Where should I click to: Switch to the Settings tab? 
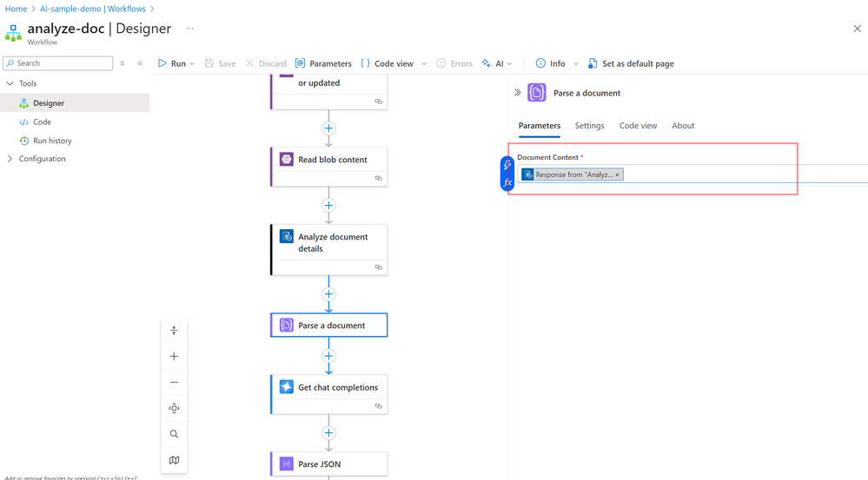point(590,126)
